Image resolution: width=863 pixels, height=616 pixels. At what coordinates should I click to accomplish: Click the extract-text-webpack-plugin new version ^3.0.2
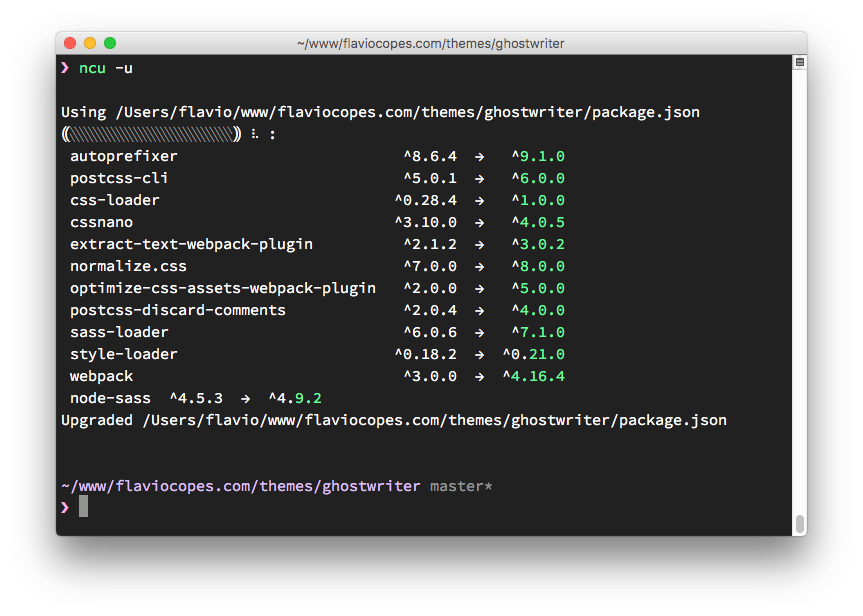538,244
